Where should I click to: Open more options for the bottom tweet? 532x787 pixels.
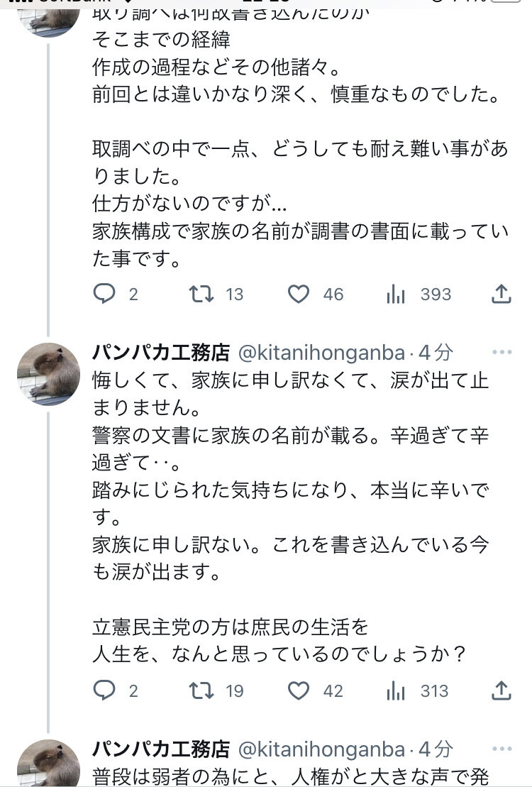point(501,748)
